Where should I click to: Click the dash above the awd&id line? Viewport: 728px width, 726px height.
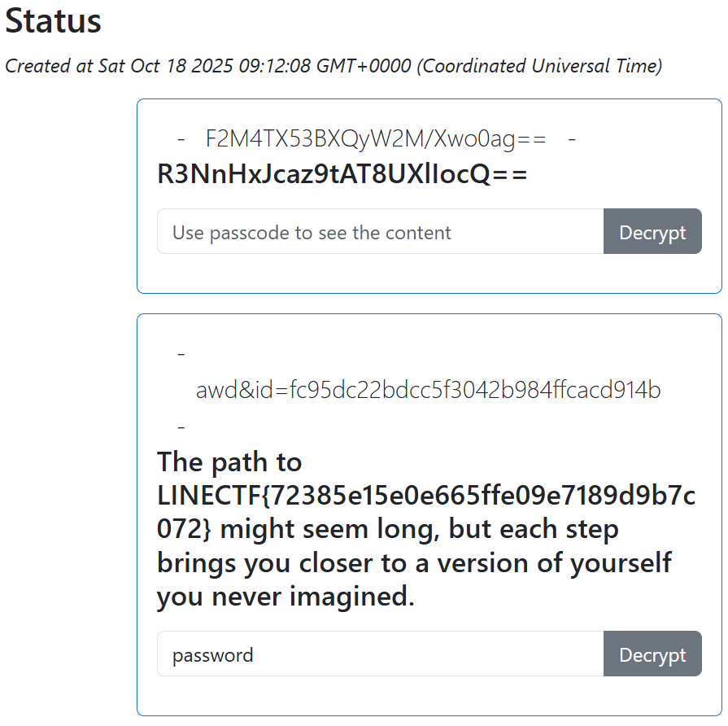tap(181, 354)
